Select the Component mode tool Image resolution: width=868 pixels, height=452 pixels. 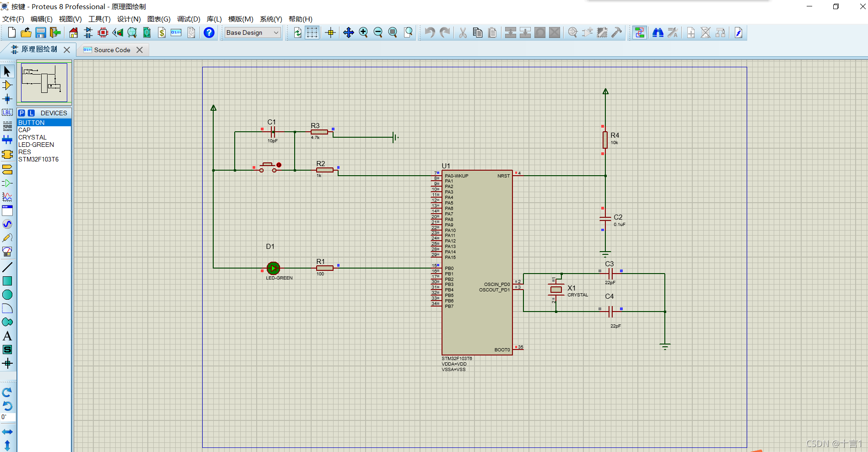pos(7,85)
